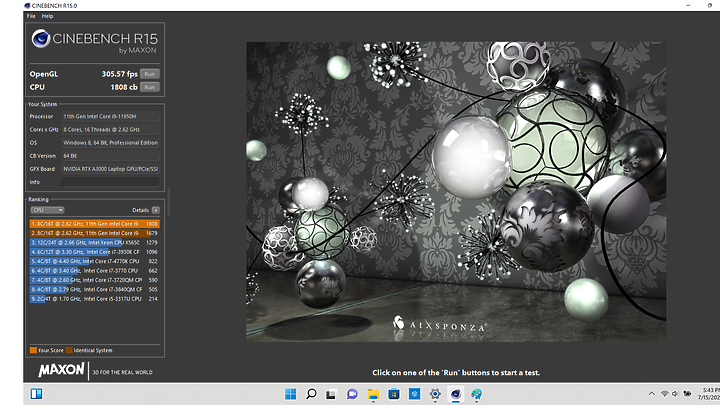The image size is (720, 405).
Task: Run the CPU benchmark test
Action: point(150,87)
